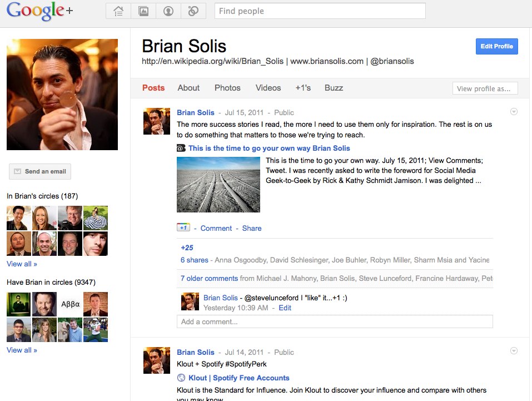This screenshot has width=532, height=401.
Task: Click Brian Solis name on Jul 14 post
Action: [196, 352]
